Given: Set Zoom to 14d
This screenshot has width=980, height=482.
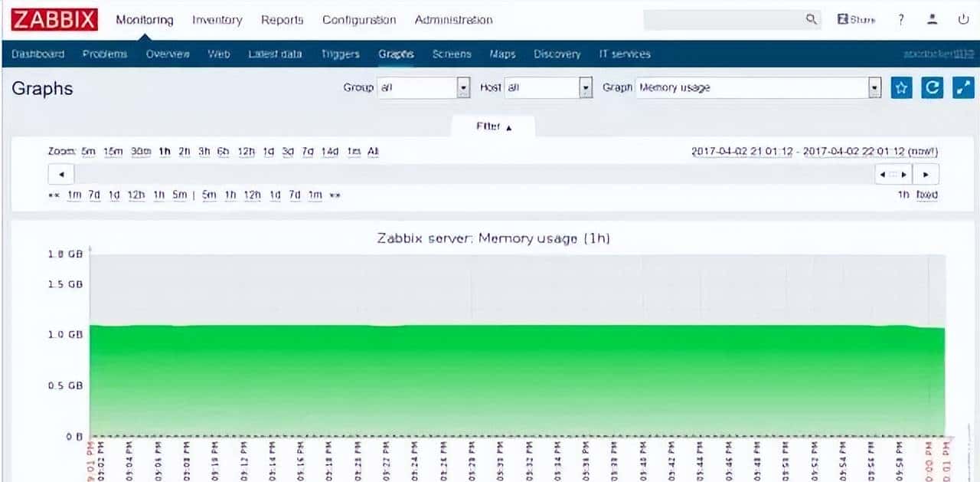Looking at the screenshot, I should tap(330, 152).
